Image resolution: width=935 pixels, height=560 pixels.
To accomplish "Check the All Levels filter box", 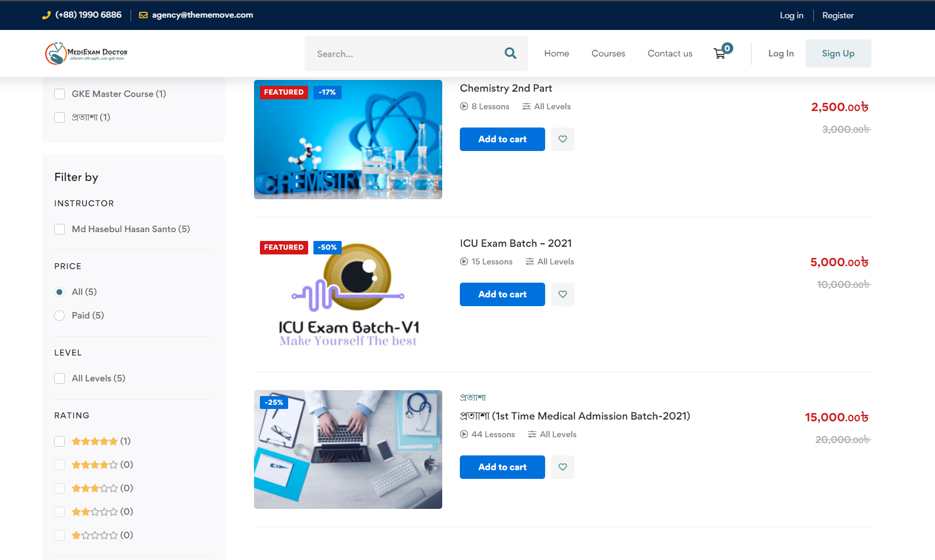I will pos(59,378).
